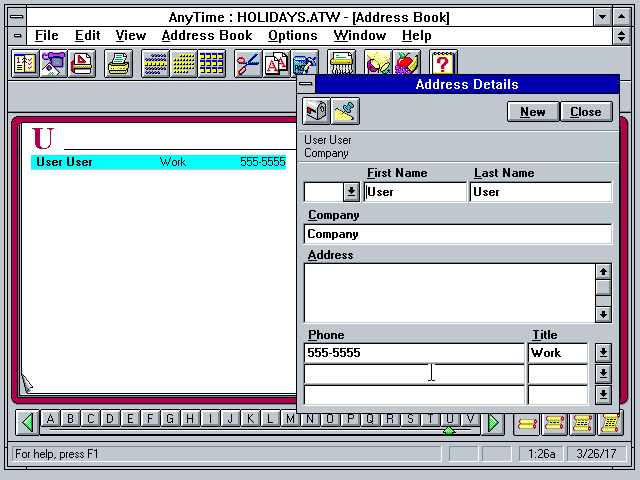Image resolution: width=640 pixels, height=480 pixels.
Task: Click the Last Name field
Action: 541,192
